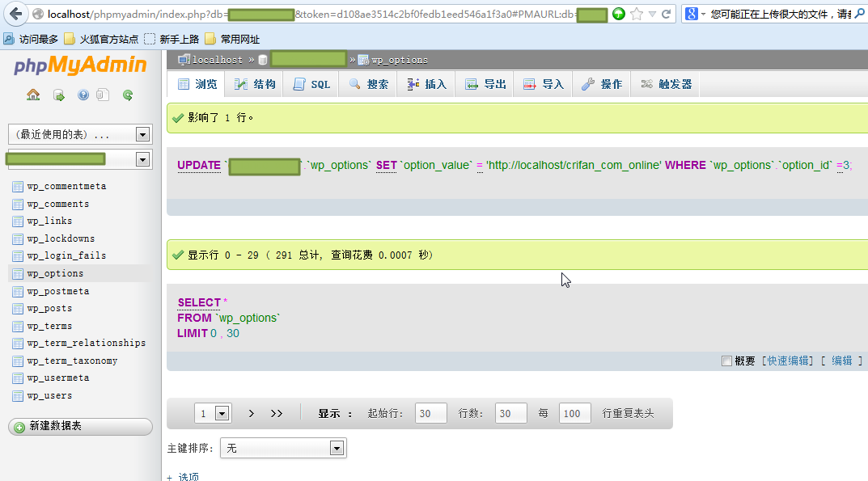
Task: Open the wp_commentmeta table
Action: tap(66, 187)
